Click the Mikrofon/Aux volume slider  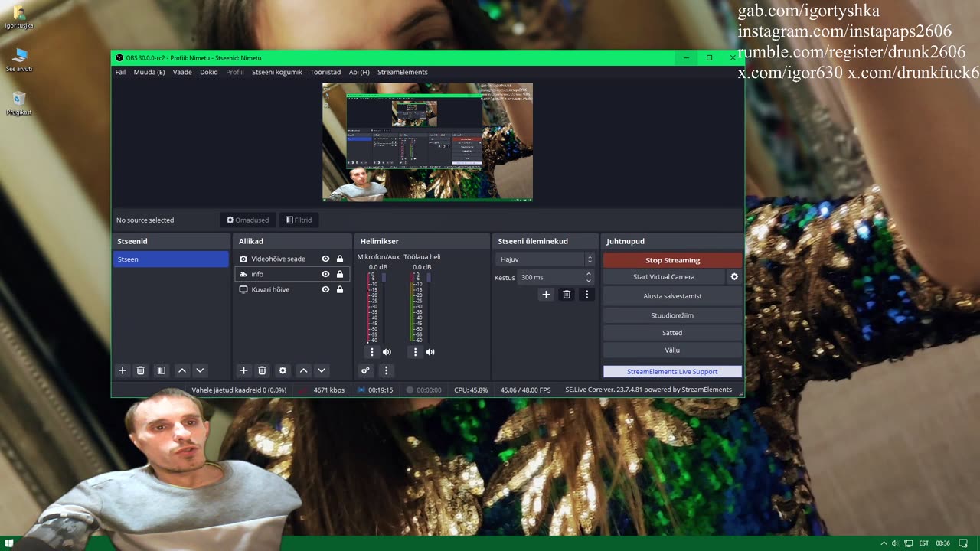tap(384, 306)
